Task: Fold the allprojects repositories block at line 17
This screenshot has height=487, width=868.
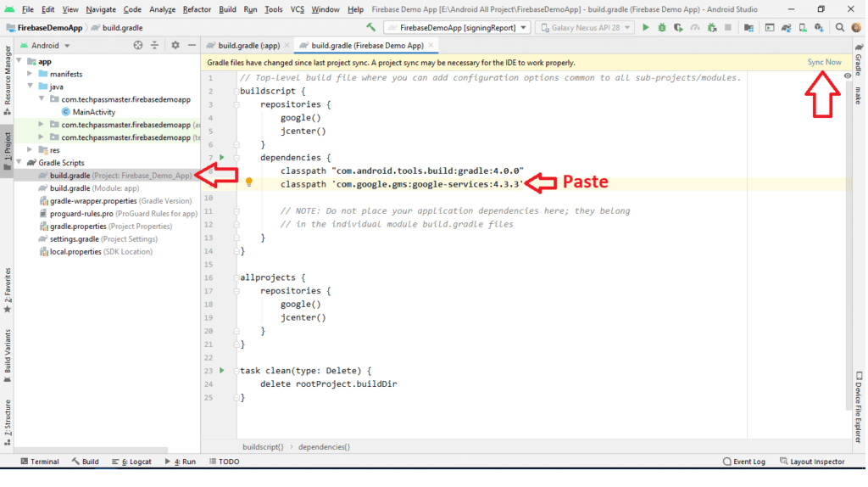Action: [x=237, y=290]
